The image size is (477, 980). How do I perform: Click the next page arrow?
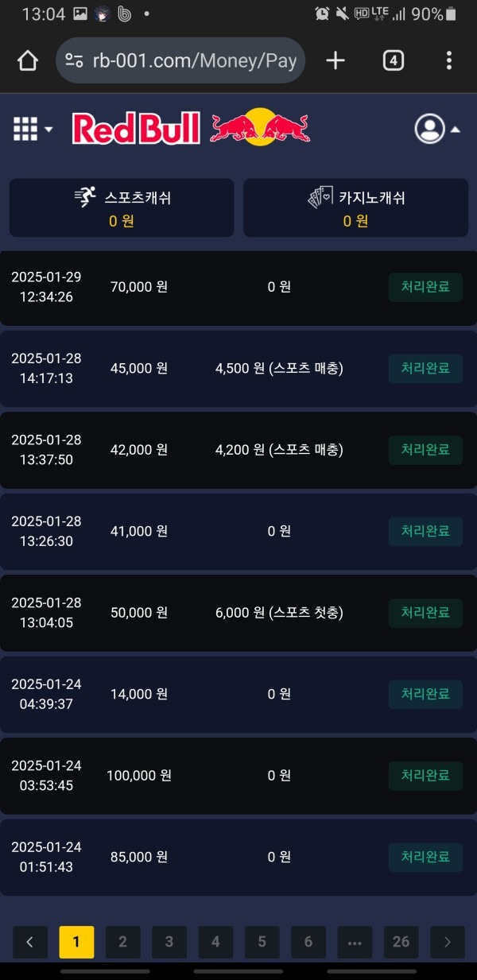[448, 941]
